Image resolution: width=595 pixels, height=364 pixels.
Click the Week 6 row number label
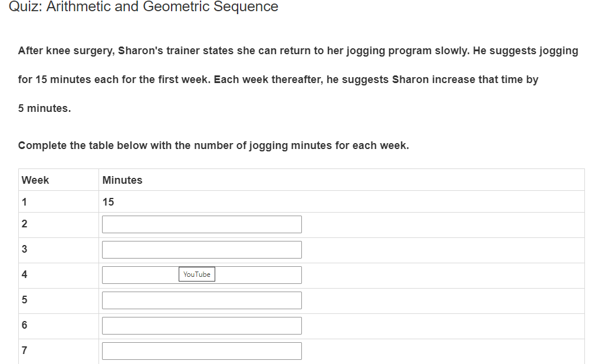tap(24, 325)
